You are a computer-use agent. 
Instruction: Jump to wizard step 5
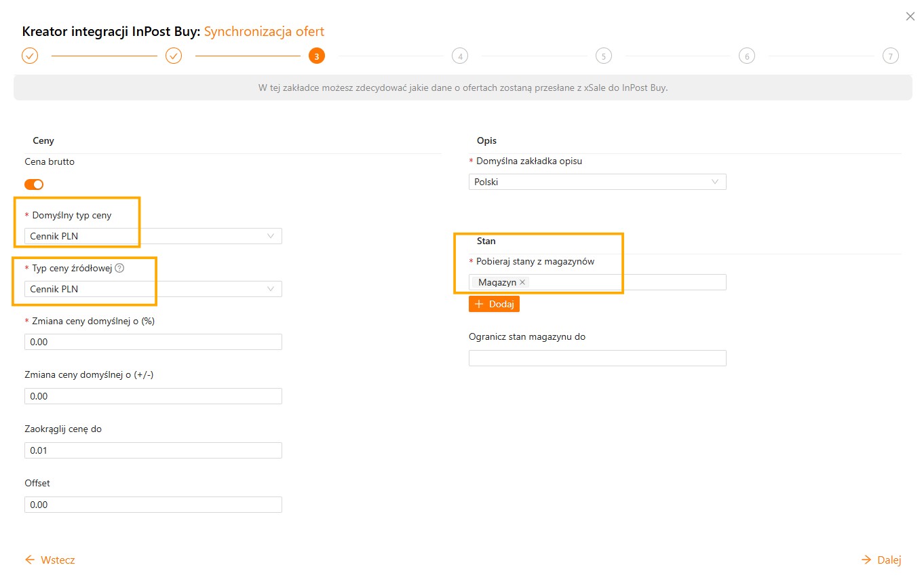[x=603, y=56]
